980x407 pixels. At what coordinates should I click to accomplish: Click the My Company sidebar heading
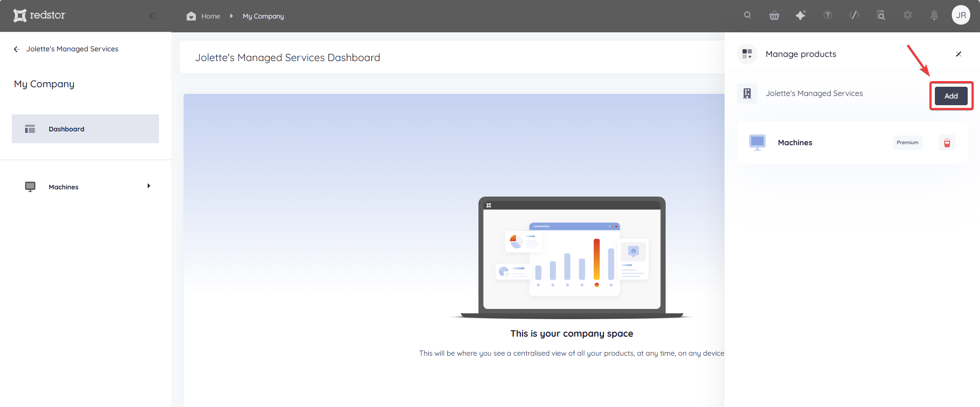pyautogui.click(x=44, y=84)
